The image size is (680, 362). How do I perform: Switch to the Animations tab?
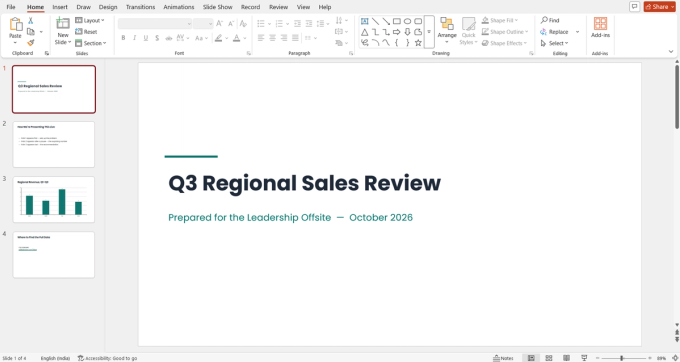179,7
